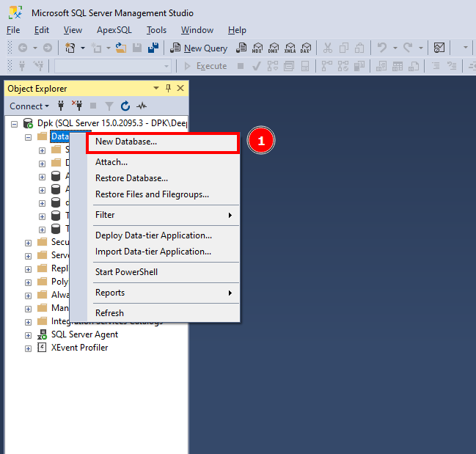
Task: Click the Undo arrow icon
Action: pos(382,48)
